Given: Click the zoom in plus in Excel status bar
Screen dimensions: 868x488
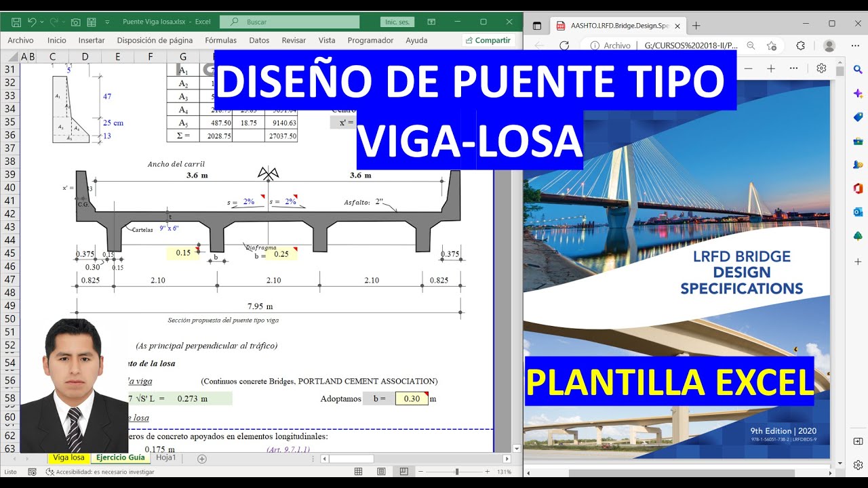Looking at the screenshot, I should (x=487, y=472).
